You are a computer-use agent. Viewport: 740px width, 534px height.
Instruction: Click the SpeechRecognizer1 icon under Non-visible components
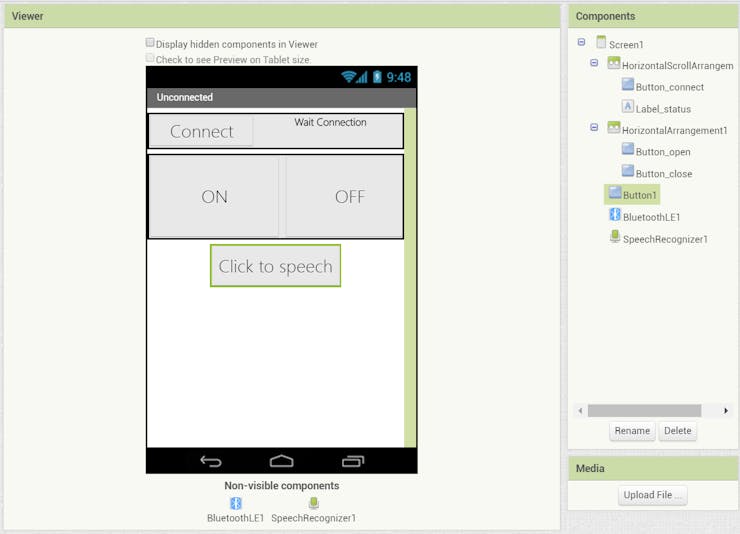click(x=314, y=503)
